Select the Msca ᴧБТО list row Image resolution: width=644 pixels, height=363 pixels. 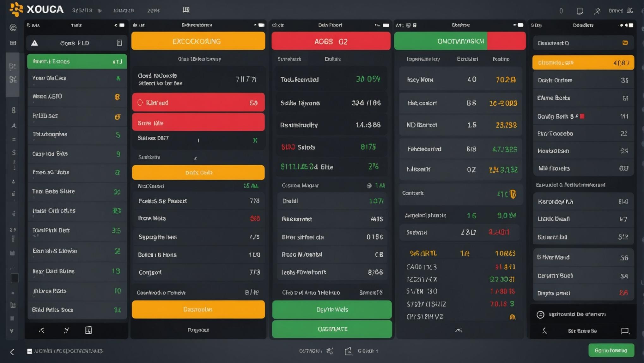[x=77, y=97]
